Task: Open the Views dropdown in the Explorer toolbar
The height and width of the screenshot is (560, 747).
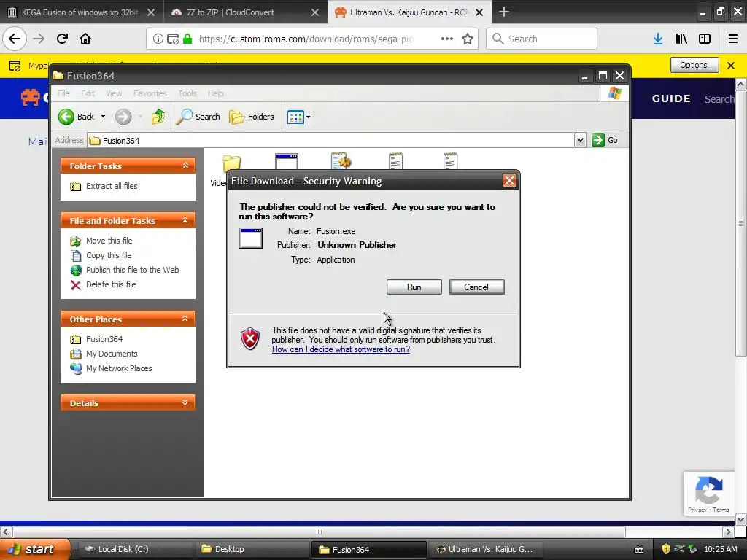Action: 298,117
